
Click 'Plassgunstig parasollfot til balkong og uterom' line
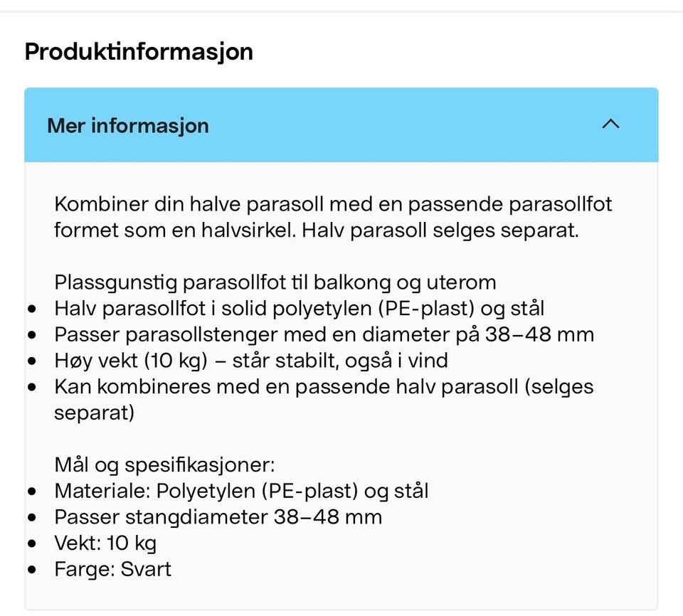coord(275,282)
